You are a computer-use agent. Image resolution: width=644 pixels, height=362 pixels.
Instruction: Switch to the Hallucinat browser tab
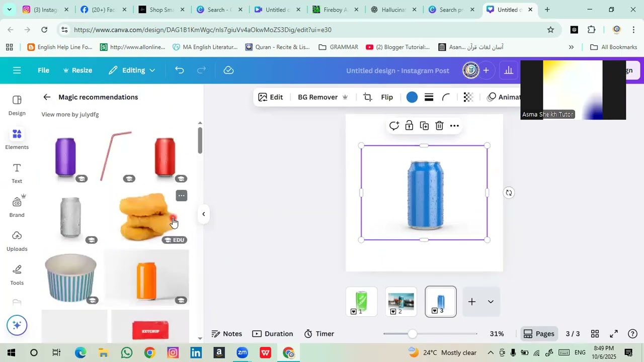pyautogui.click(x=393, y=10)
